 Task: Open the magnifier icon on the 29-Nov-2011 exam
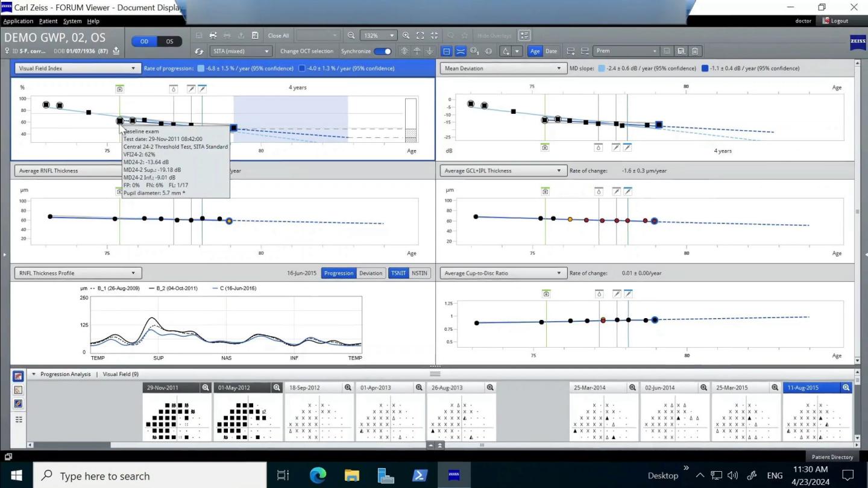[x=204, y=387]
